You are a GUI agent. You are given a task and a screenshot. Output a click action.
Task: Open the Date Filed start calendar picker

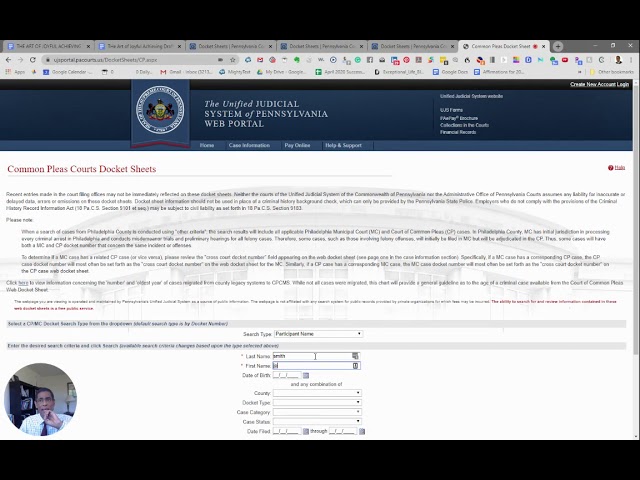point(306,431)
